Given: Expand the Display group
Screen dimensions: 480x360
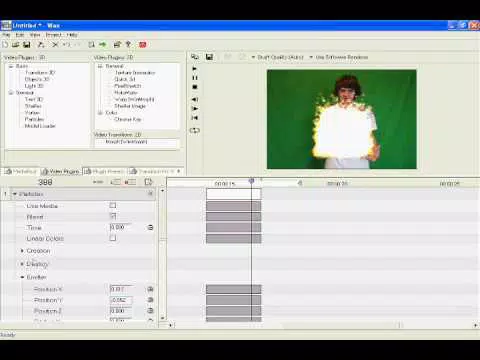Looking at the screenshot, I should [x=22, y=264].
